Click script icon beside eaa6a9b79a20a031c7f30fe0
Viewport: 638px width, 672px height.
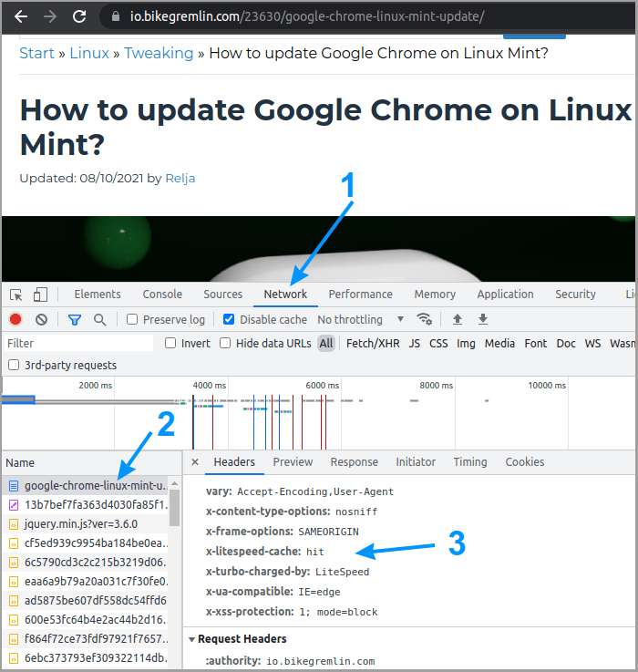point(14,582)
